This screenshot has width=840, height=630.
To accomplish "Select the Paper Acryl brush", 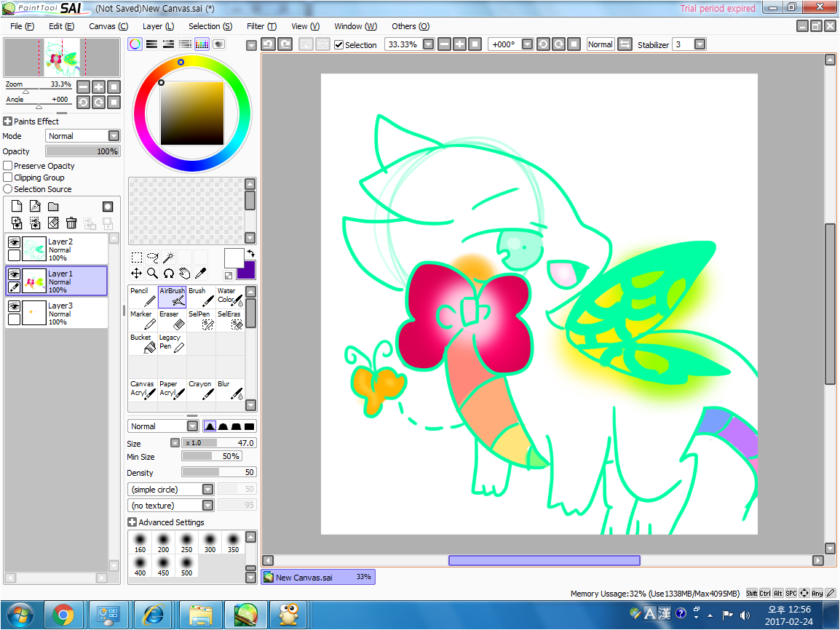I will 172,390.
